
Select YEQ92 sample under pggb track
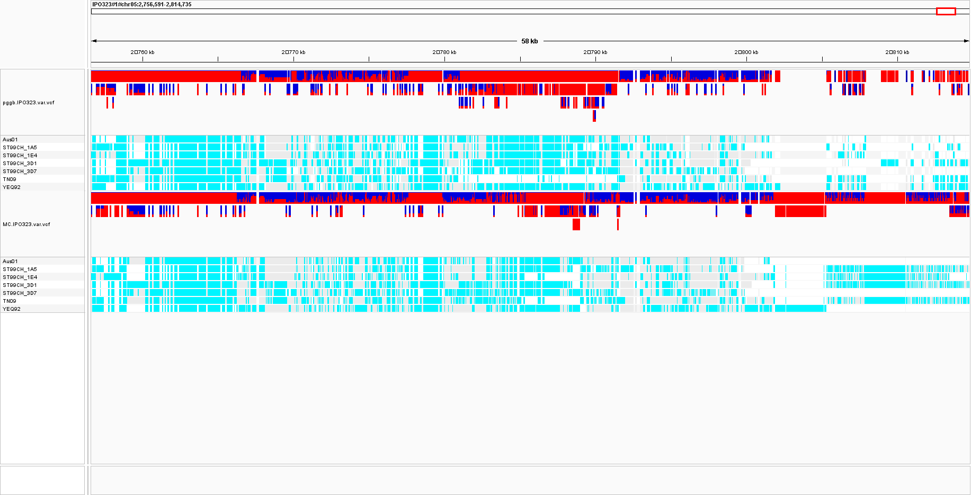coord(12,187)
